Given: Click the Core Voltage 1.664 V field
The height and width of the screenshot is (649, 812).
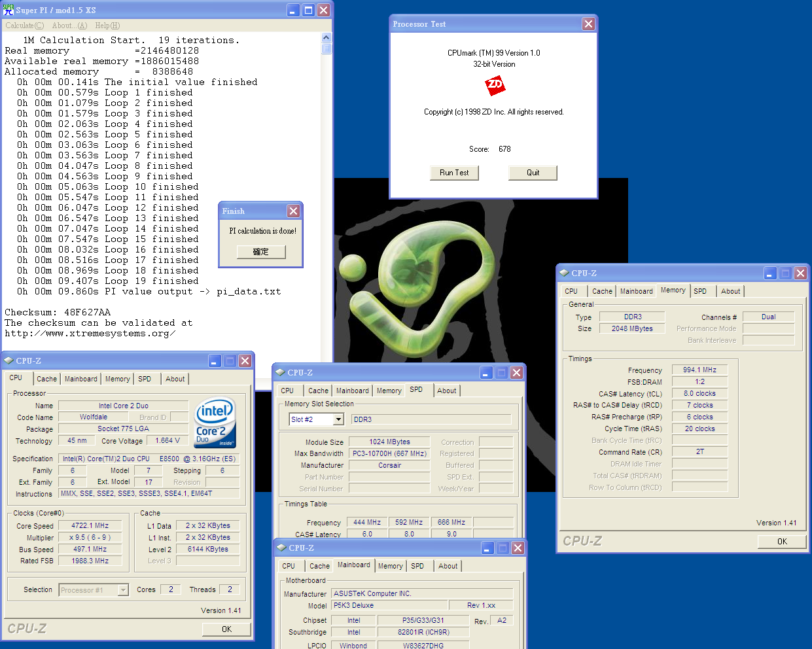Looking at the screenshot, I should (168, 440).
